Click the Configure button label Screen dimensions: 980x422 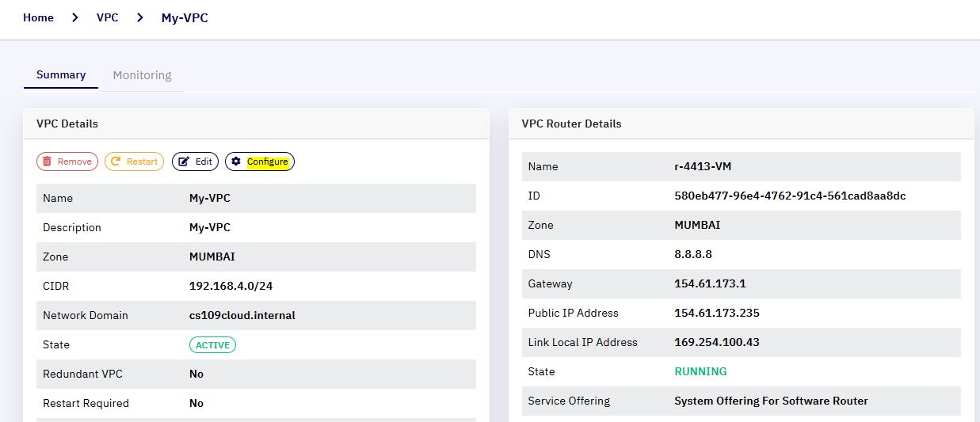point(268,162)
